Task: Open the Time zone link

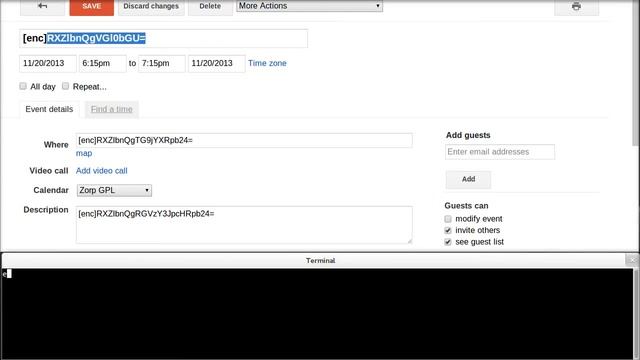Action: click(267, 63)
